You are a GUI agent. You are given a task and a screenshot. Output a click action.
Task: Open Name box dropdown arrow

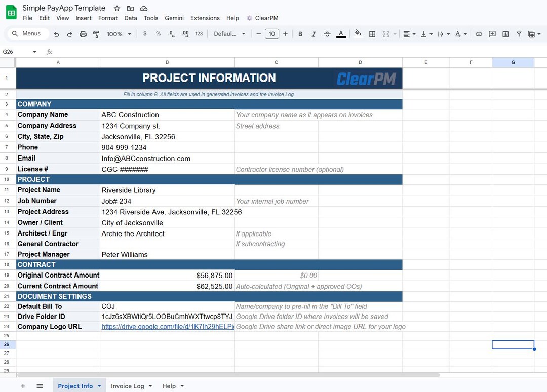click(x=34, y=52)
